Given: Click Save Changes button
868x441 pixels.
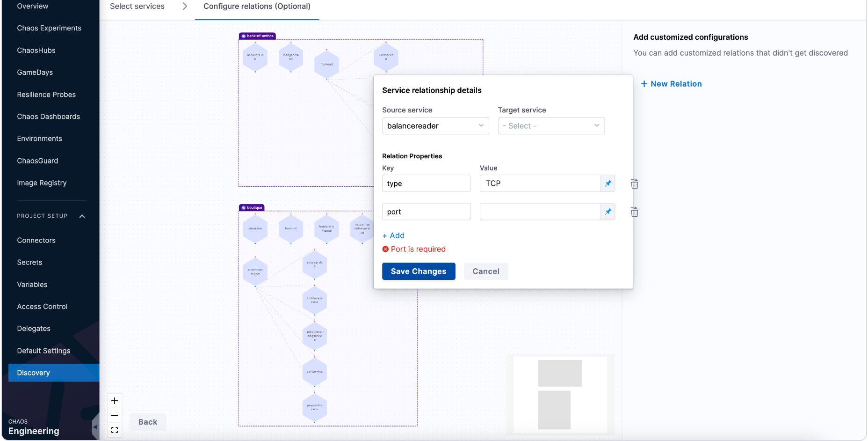Looking at the screenshot, I should pos(419,271).
